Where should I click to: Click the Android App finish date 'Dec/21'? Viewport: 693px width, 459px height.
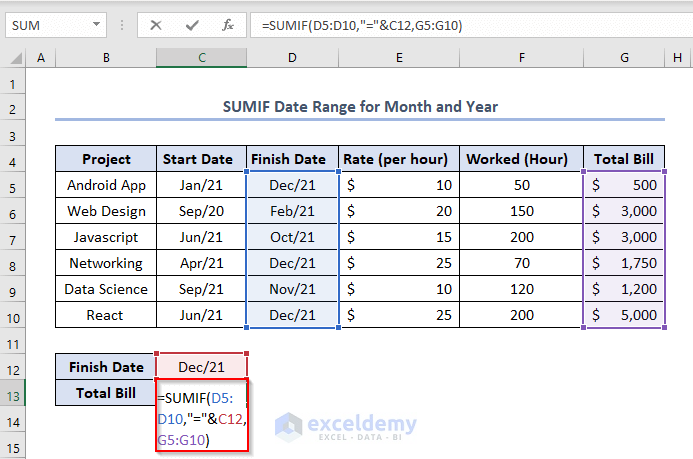tap(292, 185)
